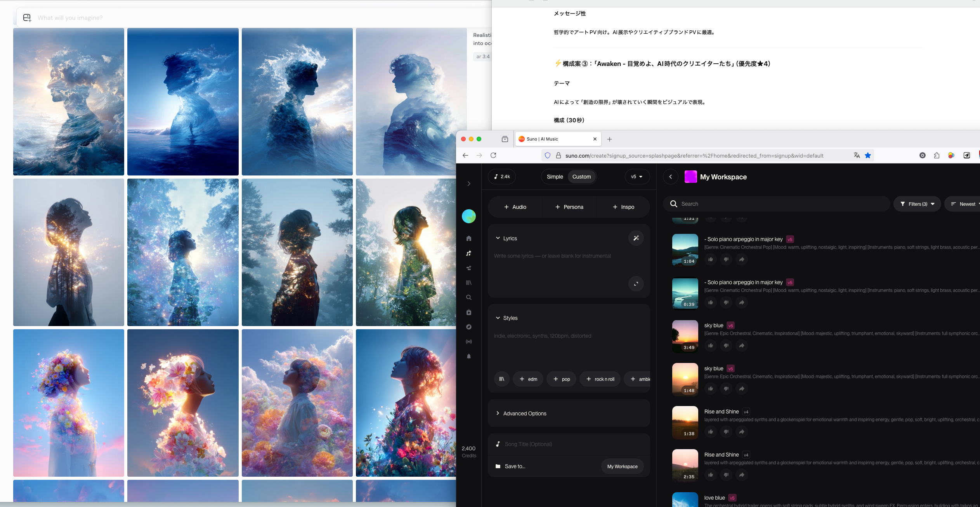Share the first sky blue track

(741, 346)
